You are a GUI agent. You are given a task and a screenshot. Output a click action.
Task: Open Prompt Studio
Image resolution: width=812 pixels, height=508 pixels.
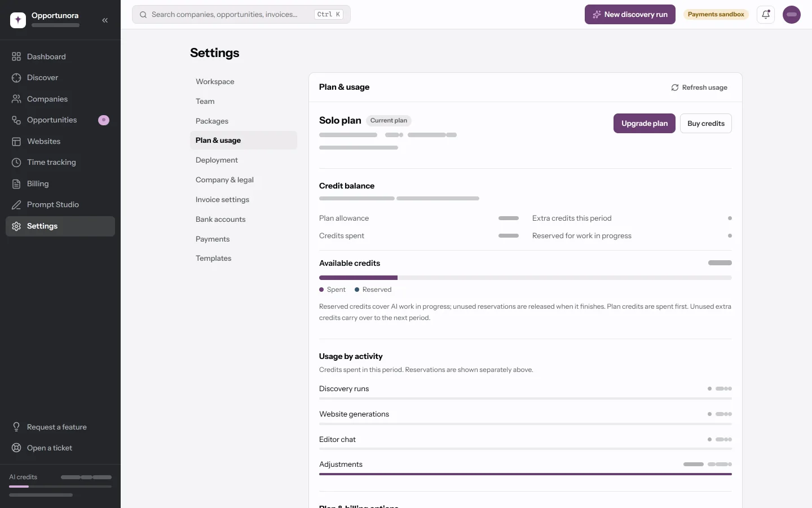coord(60,205)
